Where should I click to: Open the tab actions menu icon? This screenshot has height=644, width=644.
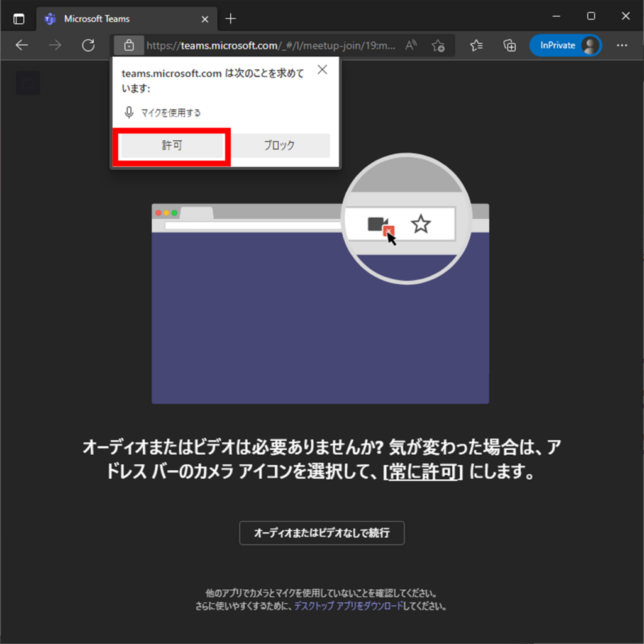[19, 19]
